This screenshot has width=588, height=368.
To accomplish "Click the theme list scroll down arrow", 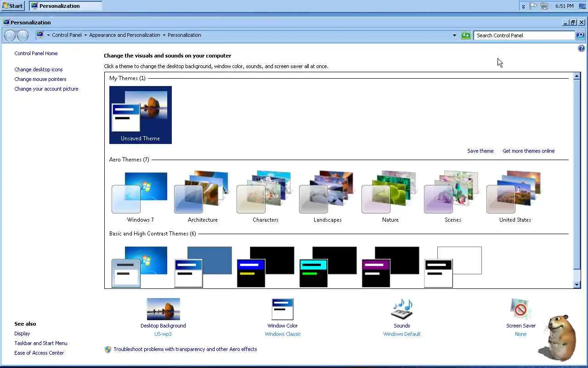I will click(x=577, y=285).
